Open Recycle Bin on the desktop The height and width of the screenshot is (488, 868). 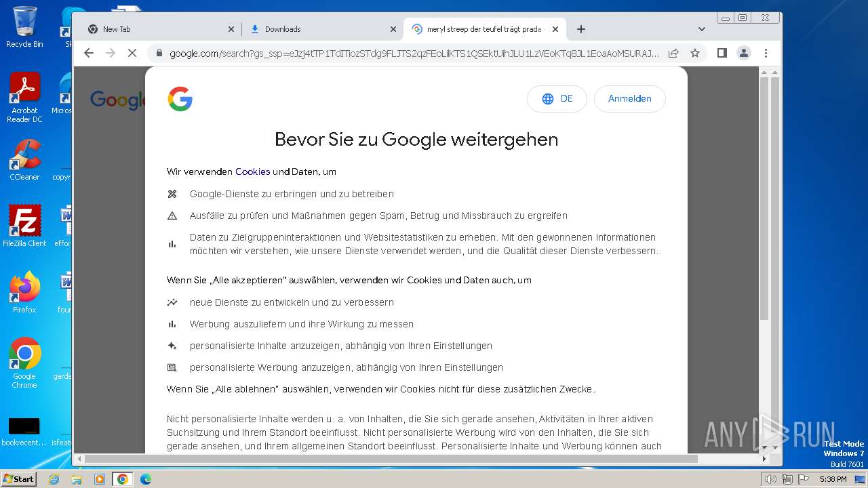(x=24, y=27)
